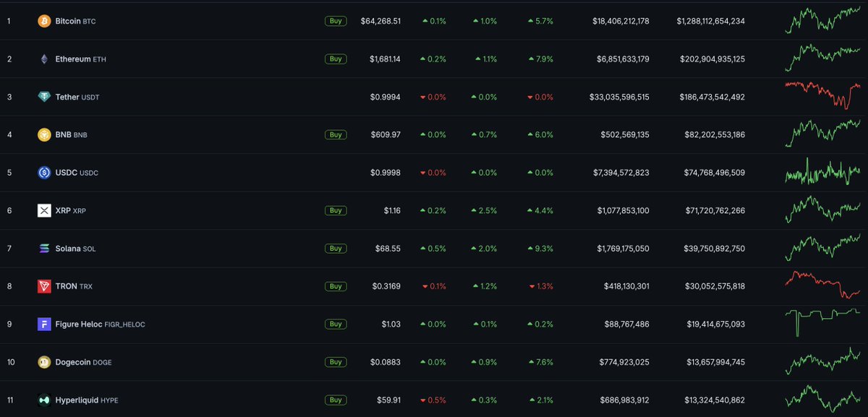
Task: Select Hyperliquid price $59.91
Action: (389, 400)
